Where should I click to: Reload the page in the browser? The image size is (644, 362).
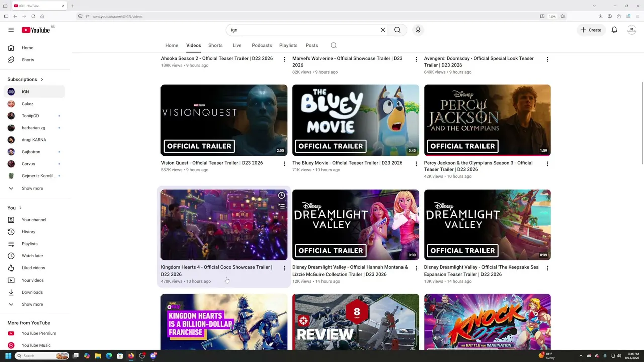pyautogui.click(x=33, y=16)
